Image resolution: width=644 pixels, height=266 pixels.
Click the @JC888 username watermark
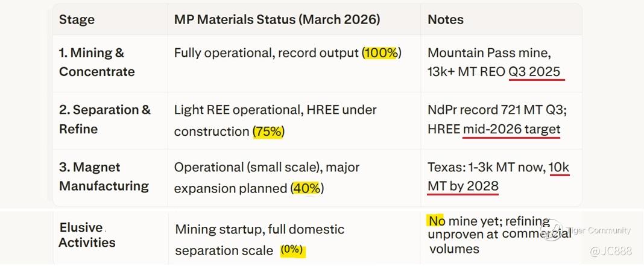(611, 251)
